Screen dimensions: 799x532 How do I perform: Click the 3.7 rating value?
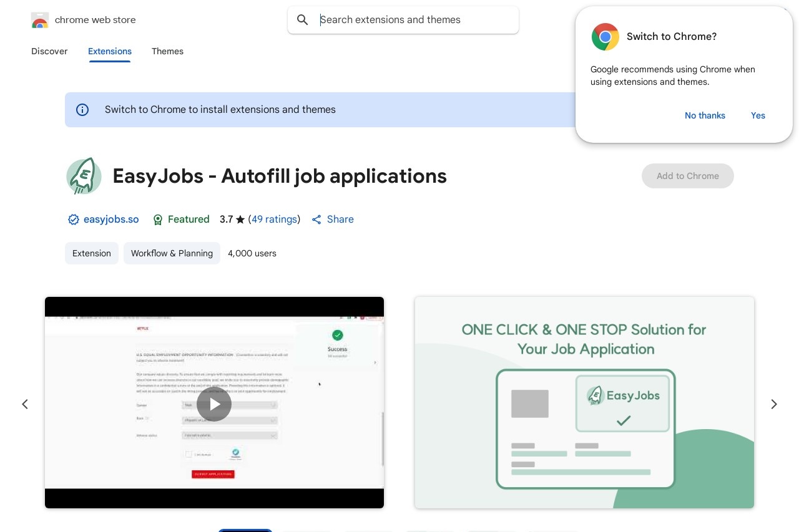(226, 220)
